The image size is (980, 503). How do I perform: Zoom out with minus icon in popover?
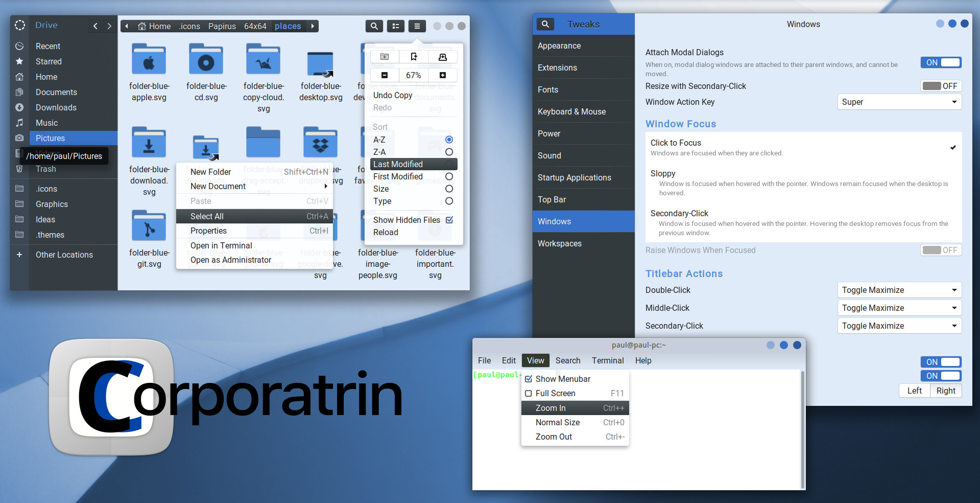pos(385,75)
